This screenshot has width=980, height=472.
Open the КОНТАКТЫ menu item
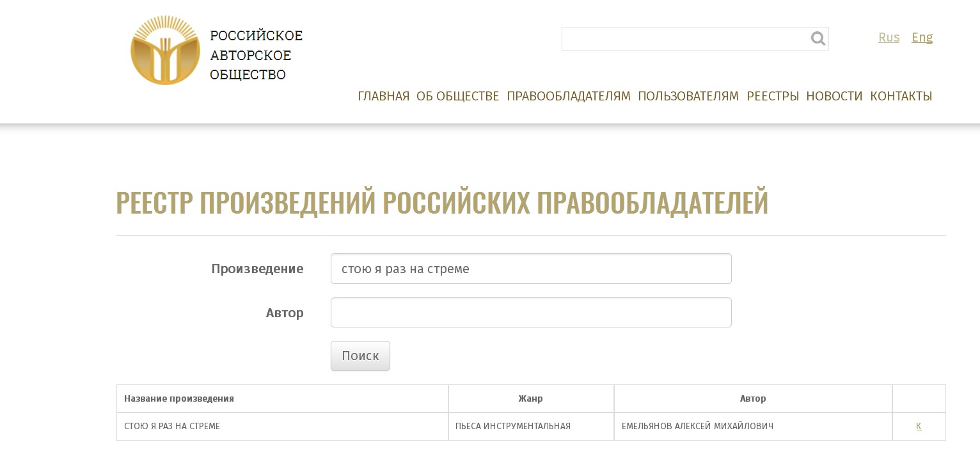tap(901, 96)
